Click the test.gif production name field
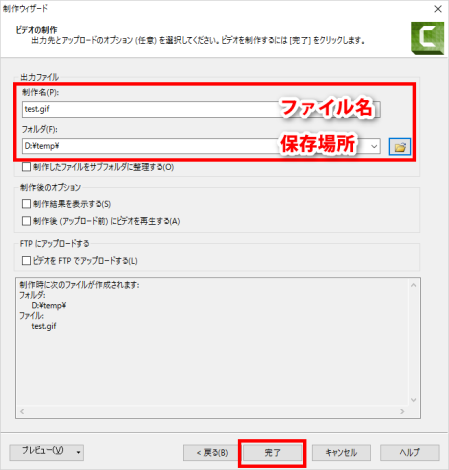Image resolution: width=449 pixels, height=470 pixels. coord(201,109)
